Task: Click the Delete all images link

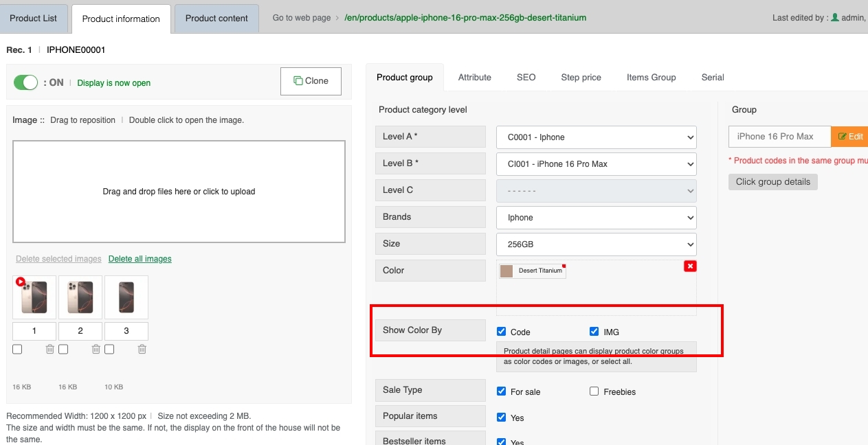Action: (140, 259)
